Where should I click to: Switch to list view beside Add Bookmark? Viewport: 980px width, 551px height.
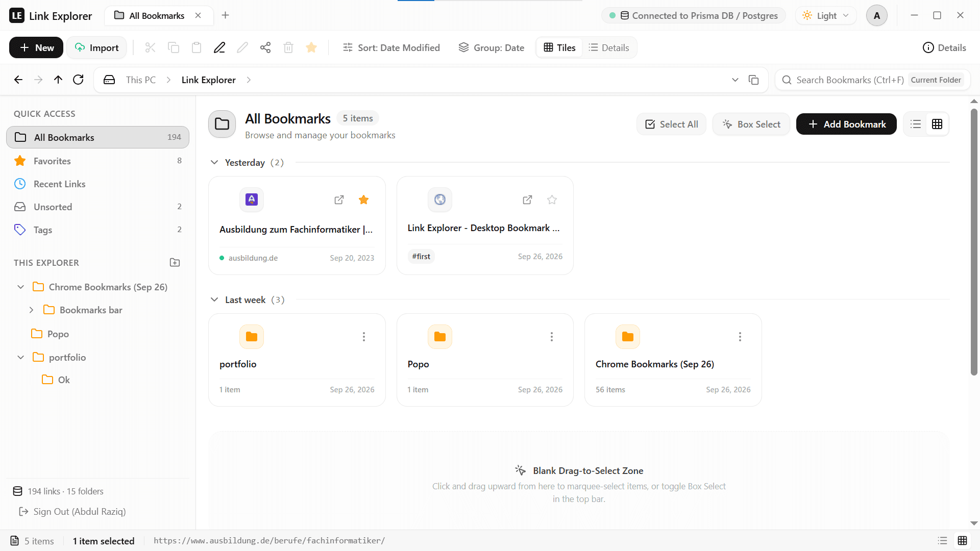point(916,124)
